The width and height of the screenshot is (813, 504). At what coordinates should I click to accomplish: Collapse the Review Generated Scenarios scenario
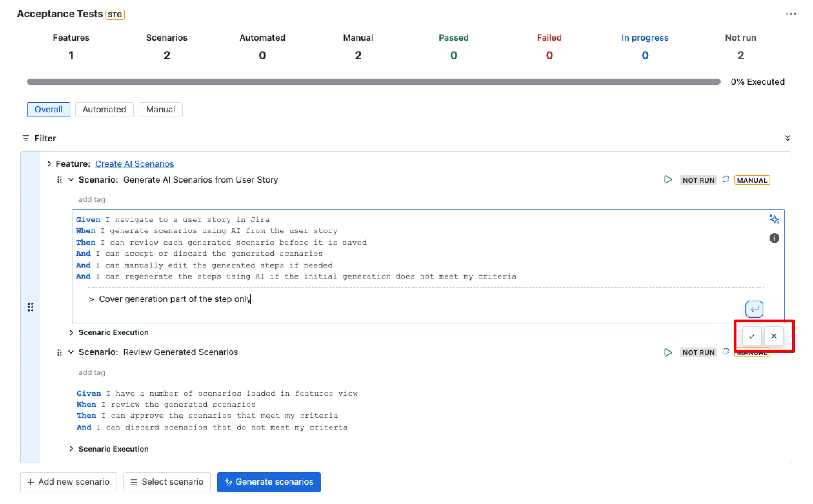[71, 352]
